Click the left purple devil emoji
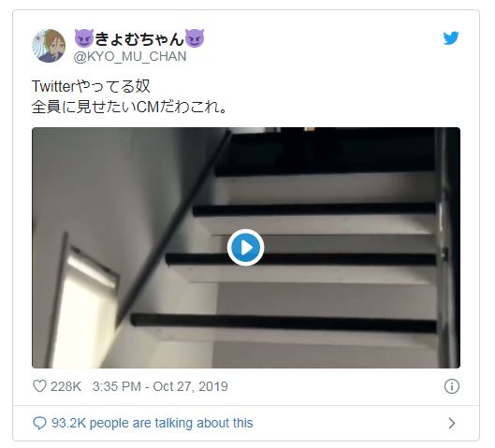495x448 pixels. (x=83, y=38)
